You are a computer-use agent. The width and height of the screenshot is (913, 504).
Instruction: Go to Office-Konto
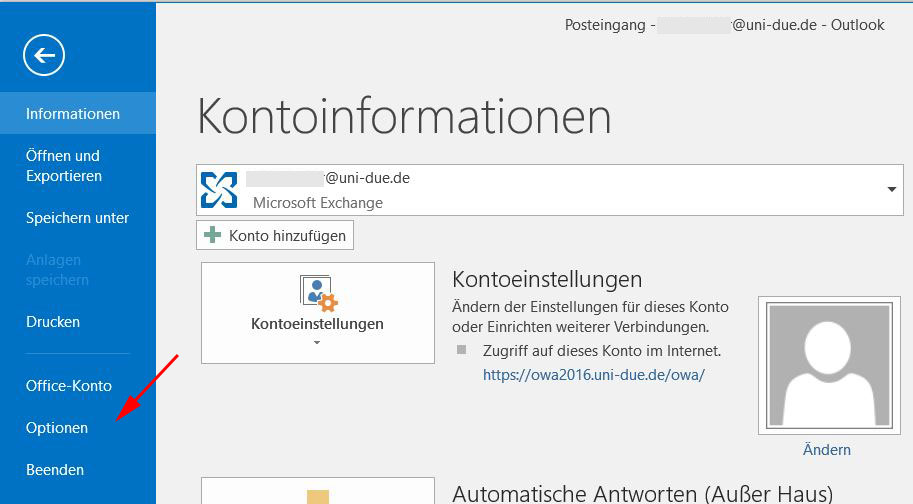click(x=69, y=386)
